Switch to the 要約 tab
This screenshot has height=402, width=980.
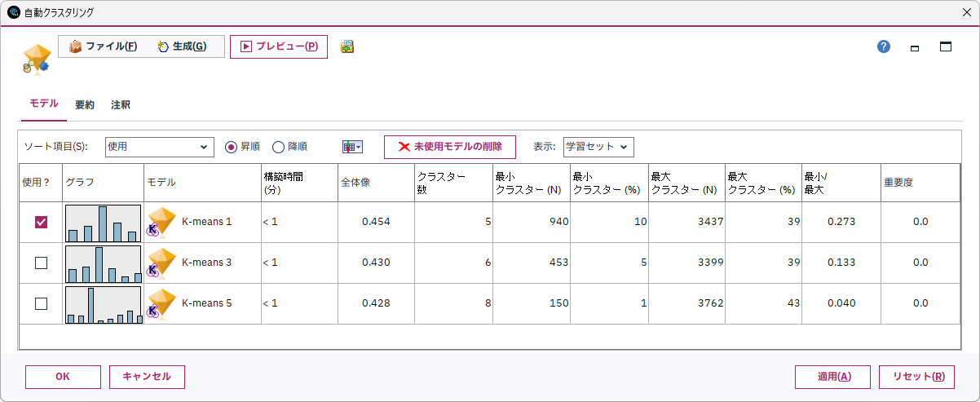tap(85, 104)
